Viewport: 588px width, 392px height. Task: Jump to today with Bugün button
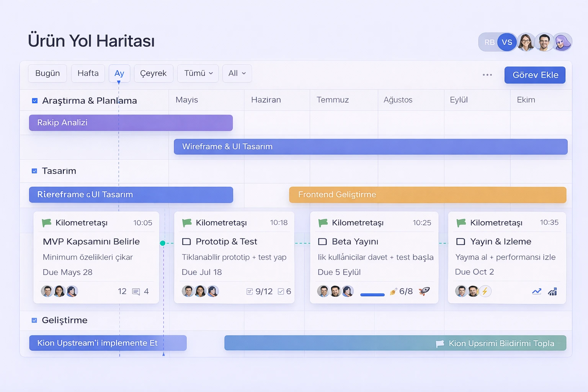(47, 73)
